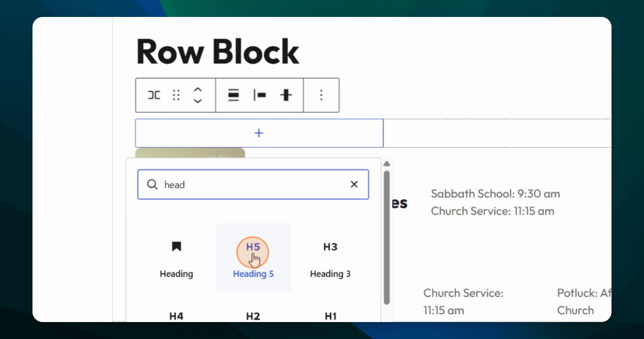The image size is (644, 339).
Task: Open the three-dot options menu
Action: (x=321, y=95)
